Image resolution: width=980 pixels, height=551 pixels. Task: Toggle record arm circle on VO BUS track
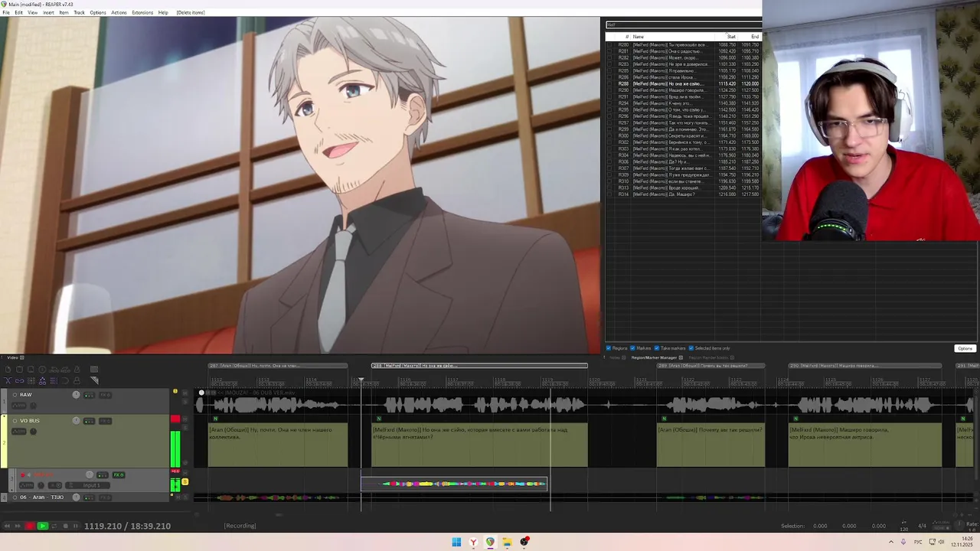click(x=15, y=421)
